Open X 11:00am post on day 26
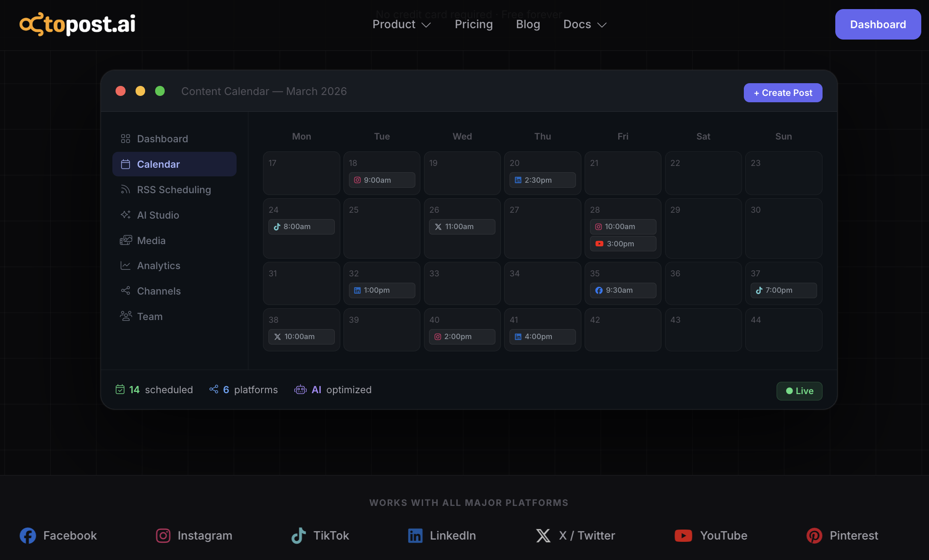Screen dimensions: 929x560 [x=462, y=227]
